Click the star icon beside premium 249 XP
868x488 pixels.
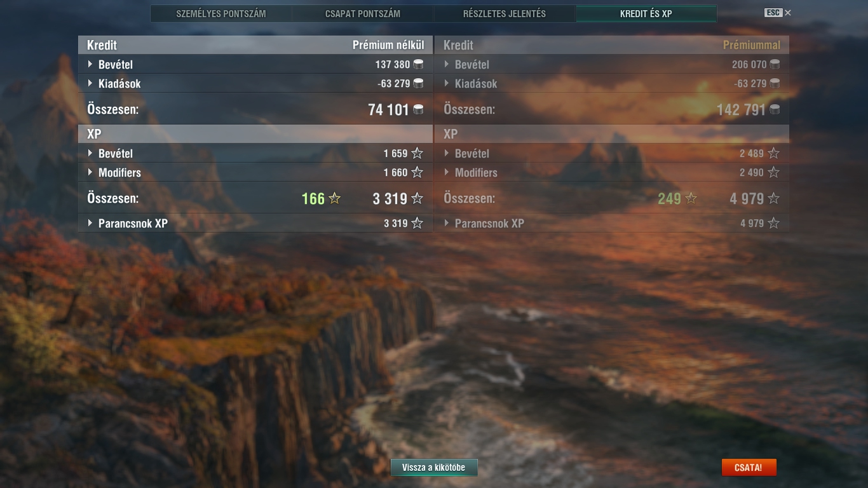691,199
